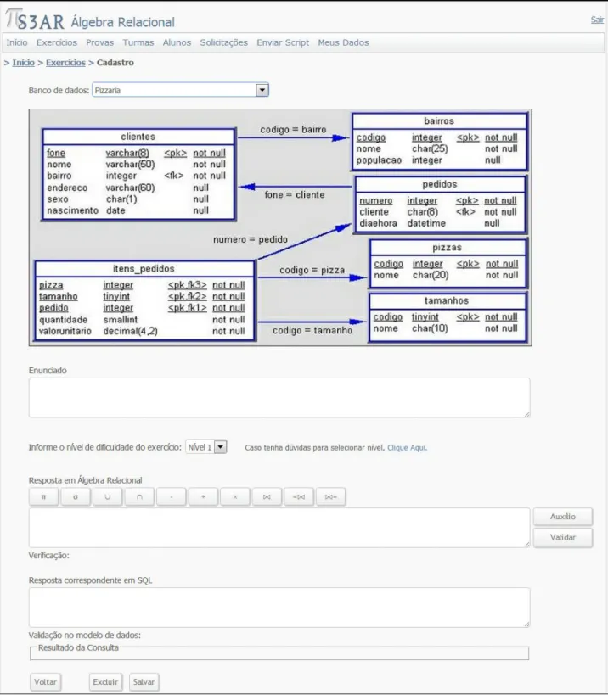This screenshot has width=608, height=700.
Task: Expand the Nível 1 difficulty dropdown
Action: click(x=206, y=447)
